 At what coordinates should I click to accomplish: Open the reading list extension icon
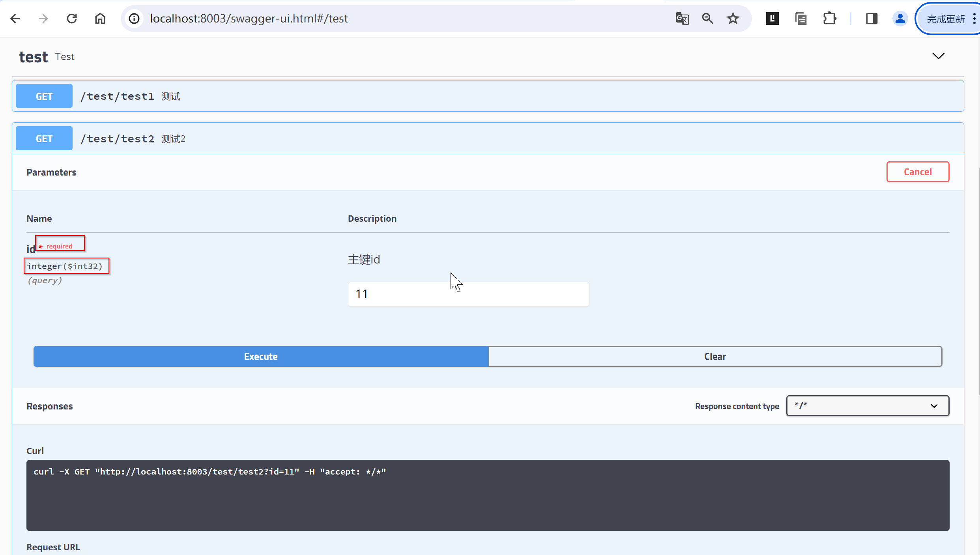[x=801, y=19]
